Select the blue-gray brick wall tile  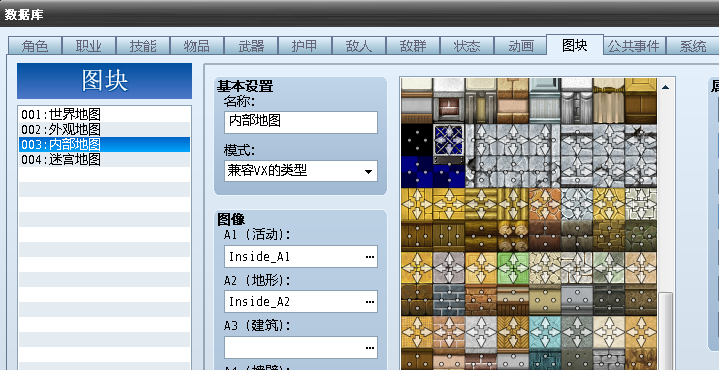(x=449, y=300)
